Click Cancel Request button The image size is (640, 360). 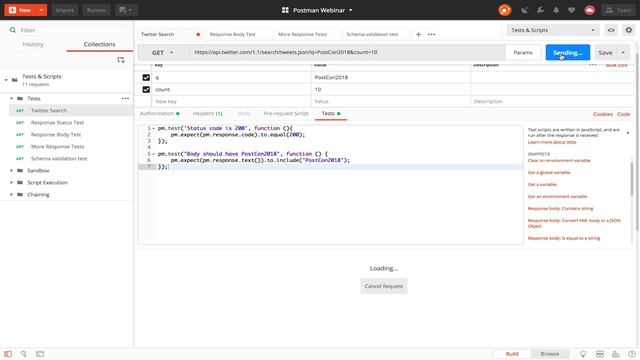(x=384, y=286)
